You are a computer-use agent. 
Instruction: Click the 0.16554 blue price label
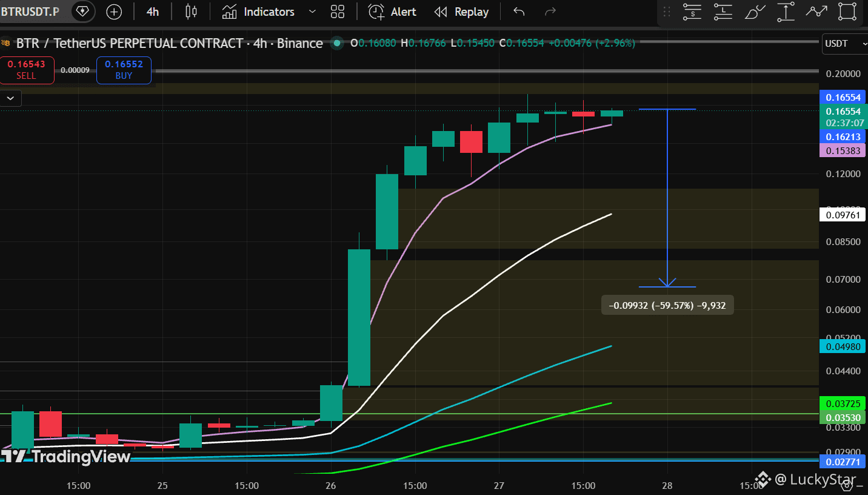tap(843, 97)
